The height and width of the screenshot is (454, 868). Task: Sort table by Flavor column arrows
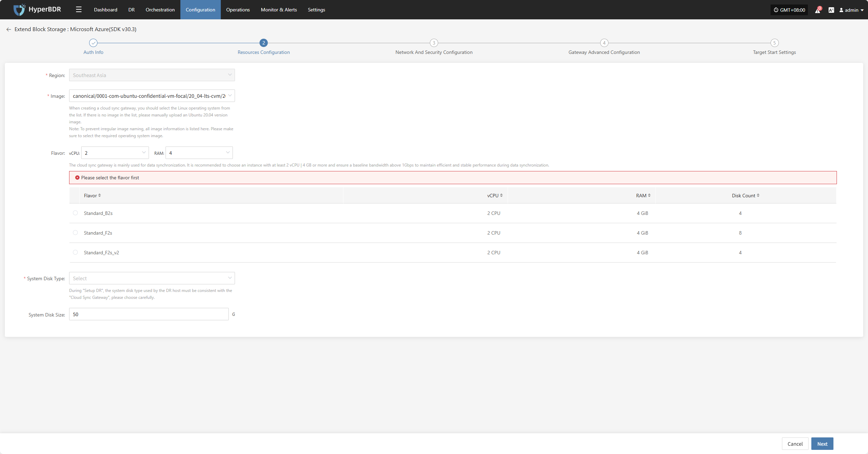point(100,196)
